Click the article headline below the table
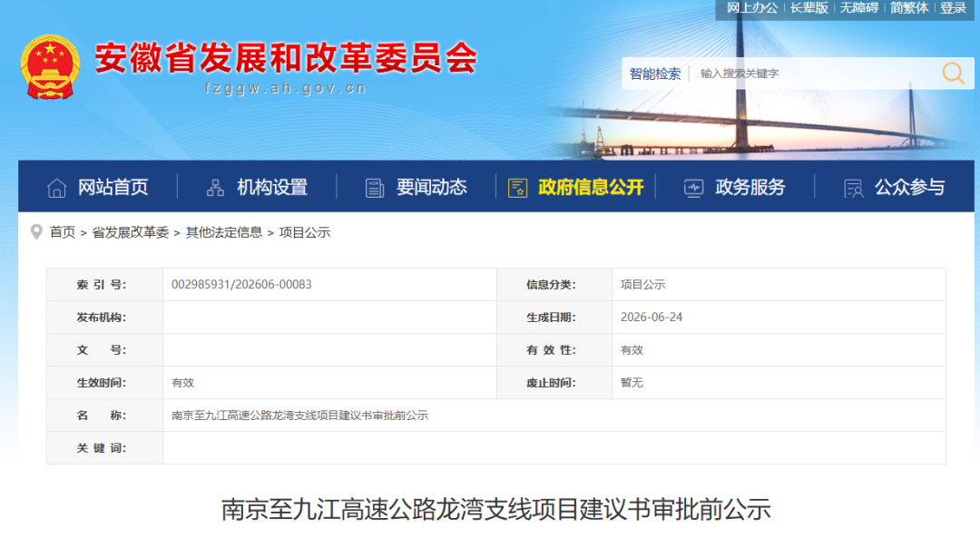 point(496,509)
